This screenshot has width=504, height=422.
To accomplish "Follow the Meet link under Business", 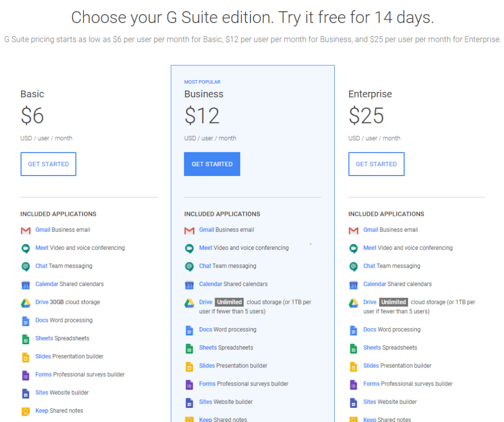I will click(206, 248).
